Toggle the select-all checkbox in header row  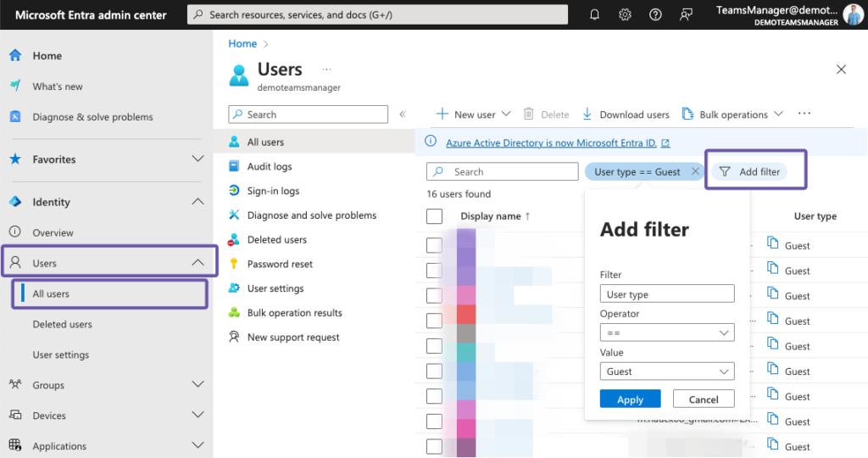435,216
